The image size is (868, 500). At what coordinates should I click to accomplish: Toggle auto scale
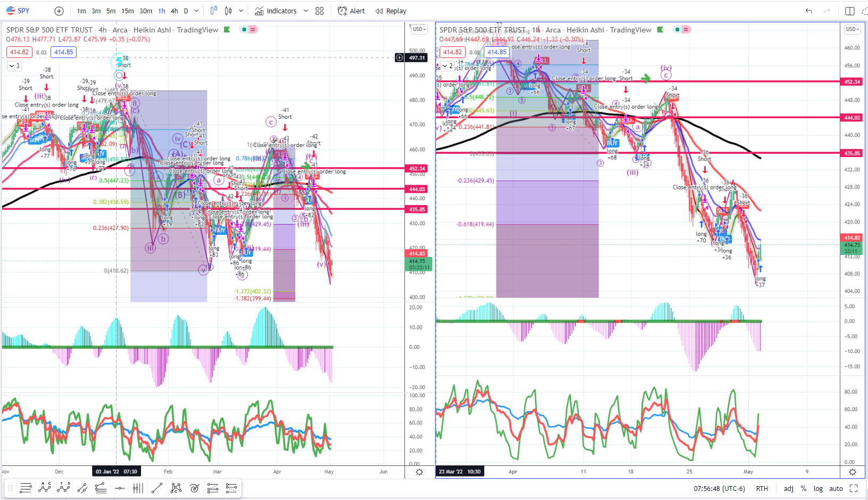[x=836, y=488]
